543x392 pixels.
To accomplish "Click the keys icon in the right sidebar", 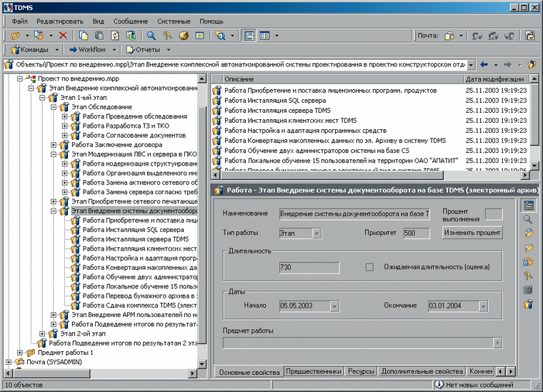I will pos(528,276).
